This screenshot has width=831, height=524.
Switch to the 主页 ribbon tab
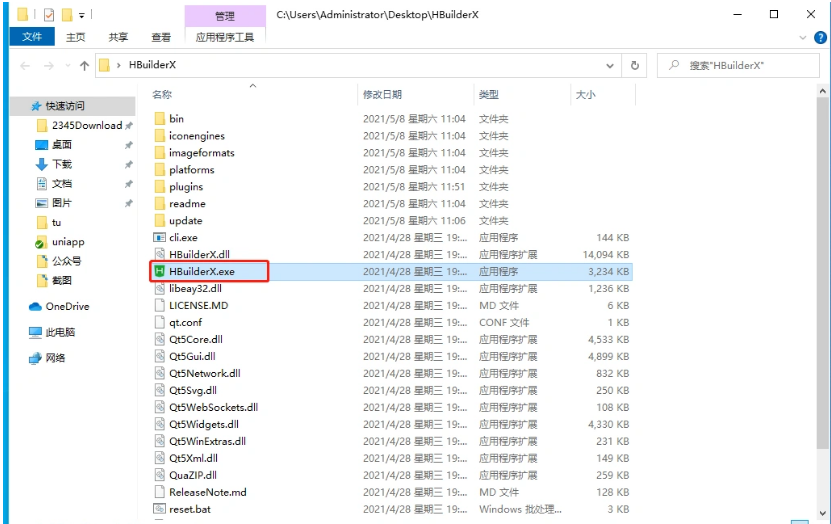point(75,37)
